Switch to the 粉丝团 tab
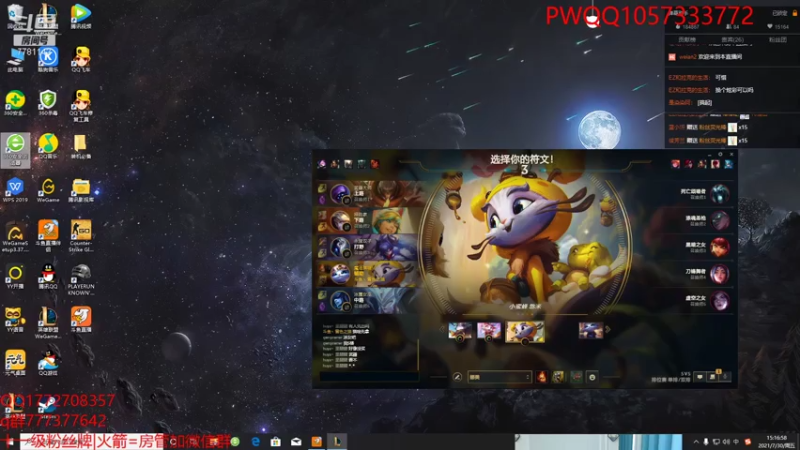This screenshot has height=450, width=800. tap(778, 39)
